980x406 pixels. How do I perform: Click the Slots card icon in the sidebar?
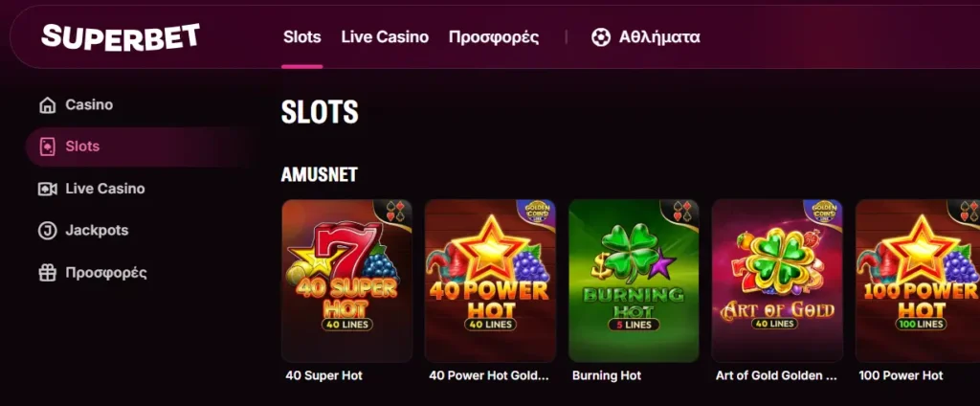coord(48,147)
